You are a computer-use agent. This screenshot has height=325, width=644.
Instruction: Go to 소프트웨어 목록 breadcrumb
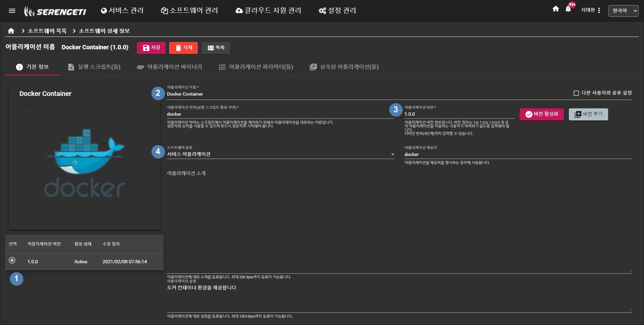[47, 31]
